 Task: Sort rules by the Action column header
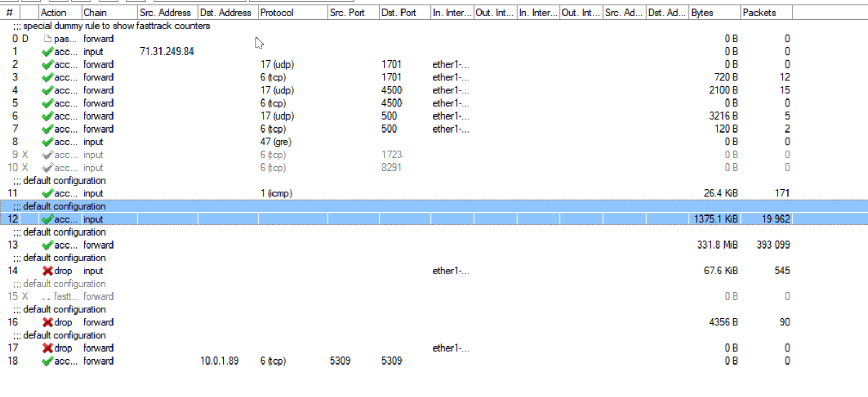click(x=60, y=13)
